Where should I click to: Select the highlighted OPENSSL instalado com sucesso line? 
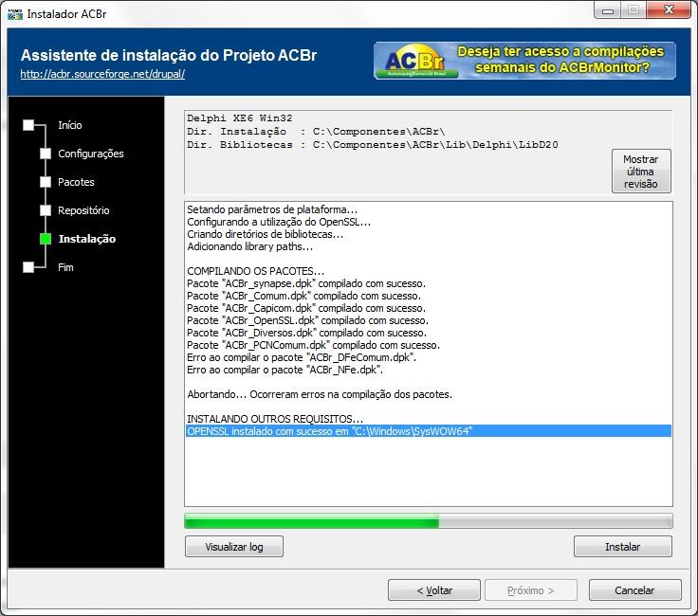pos(429,431)
